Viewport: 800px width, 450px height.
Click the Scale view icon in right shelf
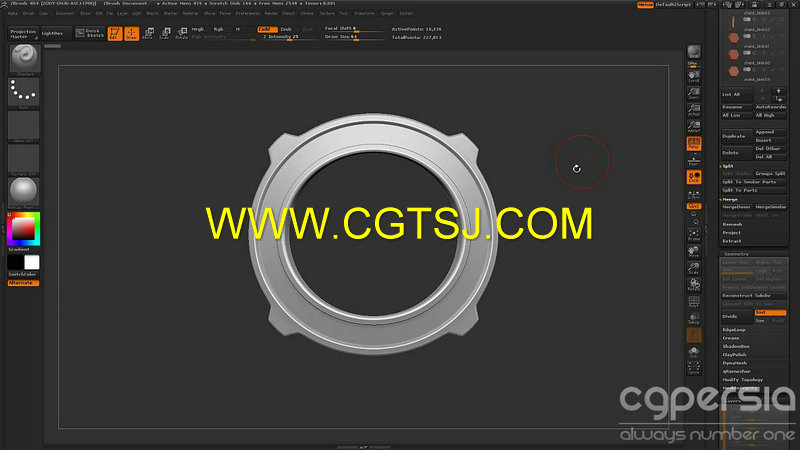[694, 268]
